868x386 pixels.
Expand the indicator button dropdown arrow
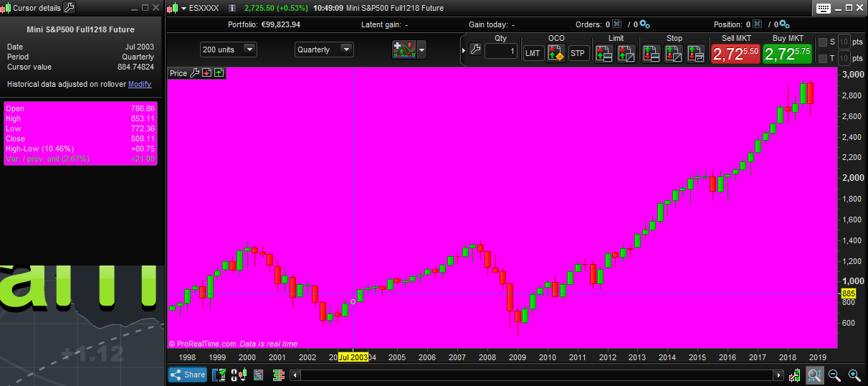421,50
